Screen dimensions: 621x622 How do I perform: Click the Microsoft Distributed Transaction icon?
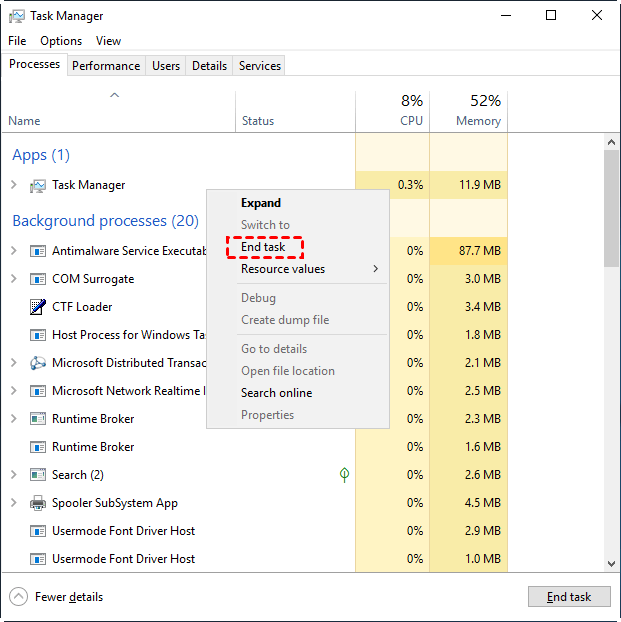(x=38, y=363)
